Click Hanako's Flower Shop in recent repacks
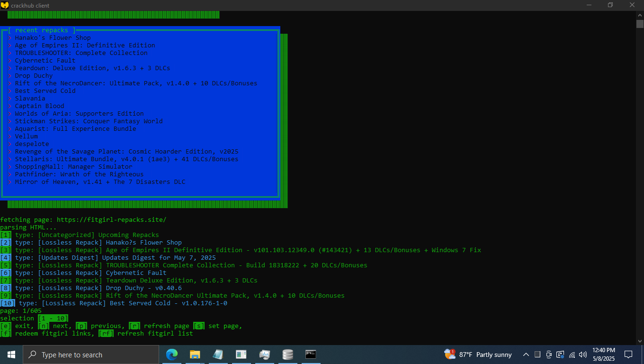 [53, 37]
